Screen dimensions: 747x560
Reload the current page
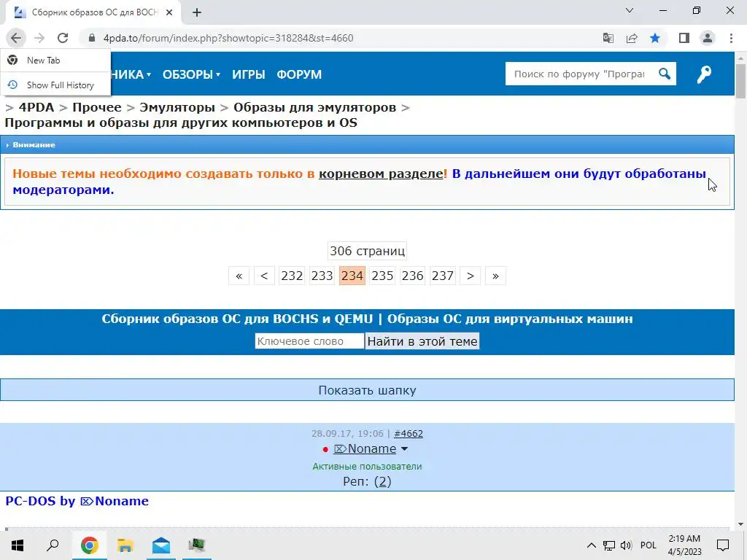[x=63, y=38]
